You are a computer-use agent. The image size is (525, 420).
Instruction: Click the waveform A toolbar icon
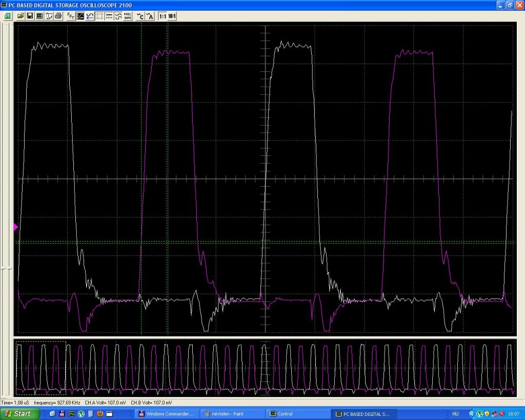point(150,16)
